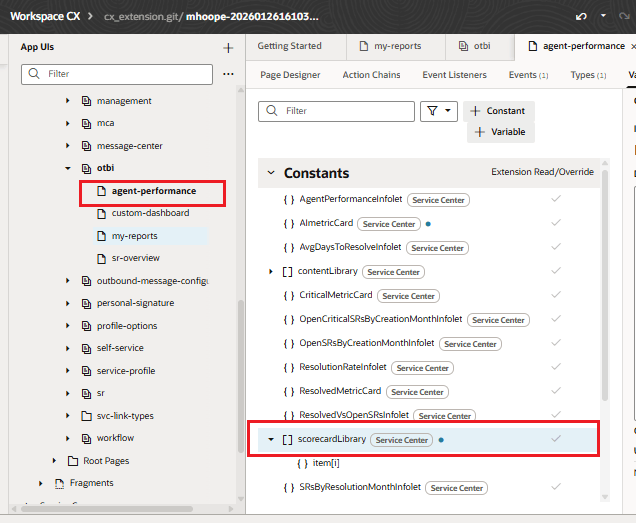Click the workflow app UI icon
Viewport: 636px width, 523px height.
coord(86,438)
